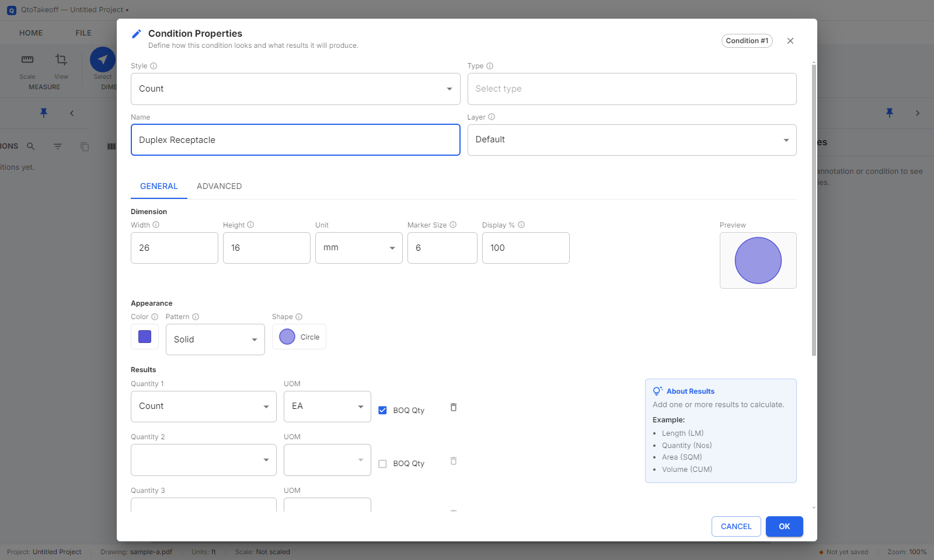
Task: Click the Marker Size input field
Action: tap(442, 248)
